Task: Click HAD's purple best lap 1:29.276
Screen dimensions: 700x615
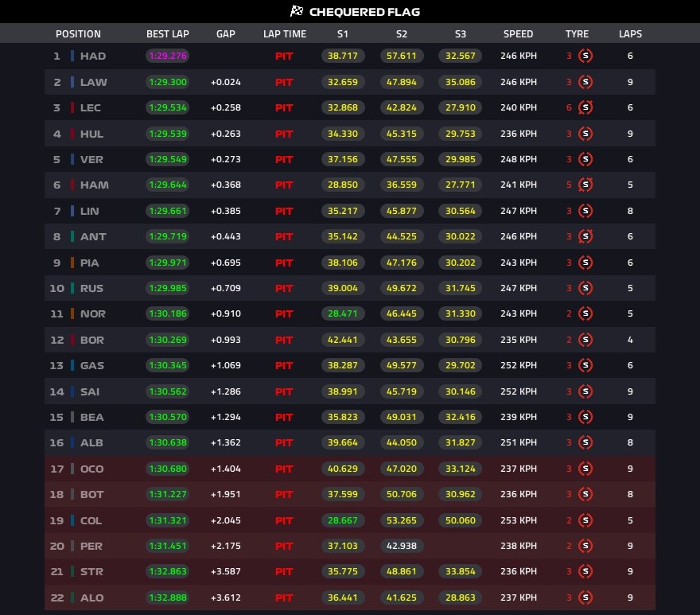Action: (x=167, y=56)
